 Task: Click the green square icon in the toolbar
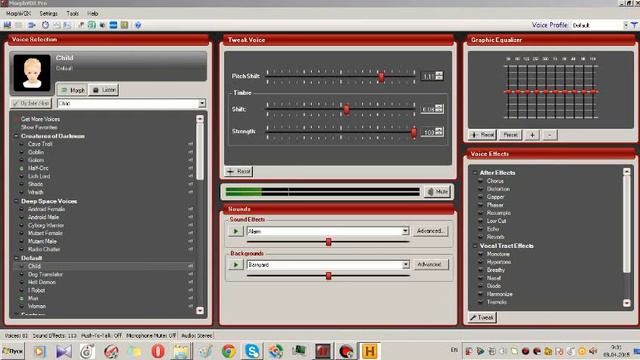point(92,25)
